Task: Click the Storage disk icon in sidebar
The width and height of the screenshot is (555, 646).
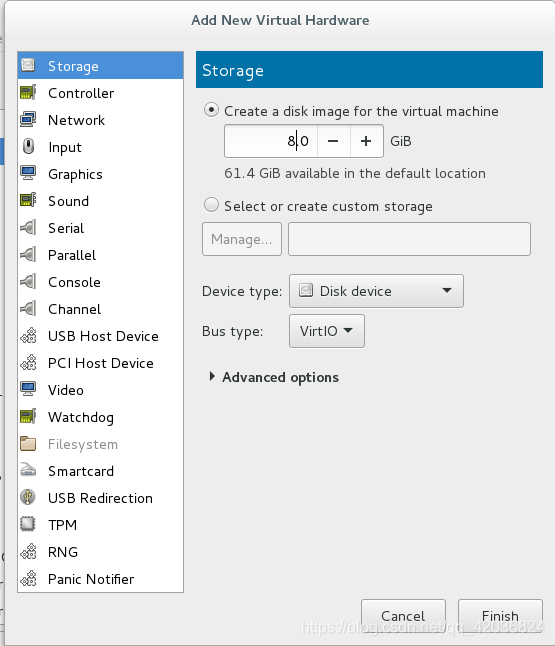Action: point(28,65)
